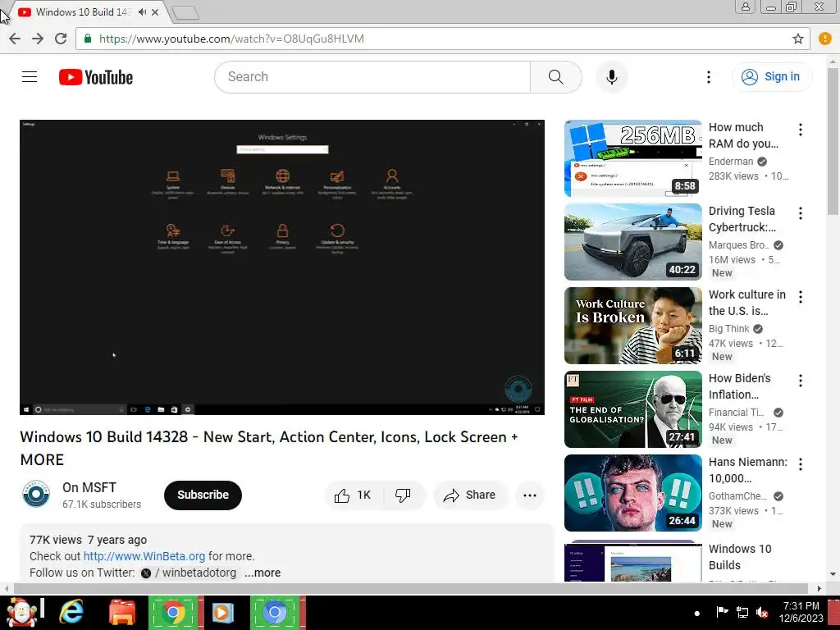840x630 pixels.
Task: Open options for Hans Niemann video
Action: tap(801, 464)
